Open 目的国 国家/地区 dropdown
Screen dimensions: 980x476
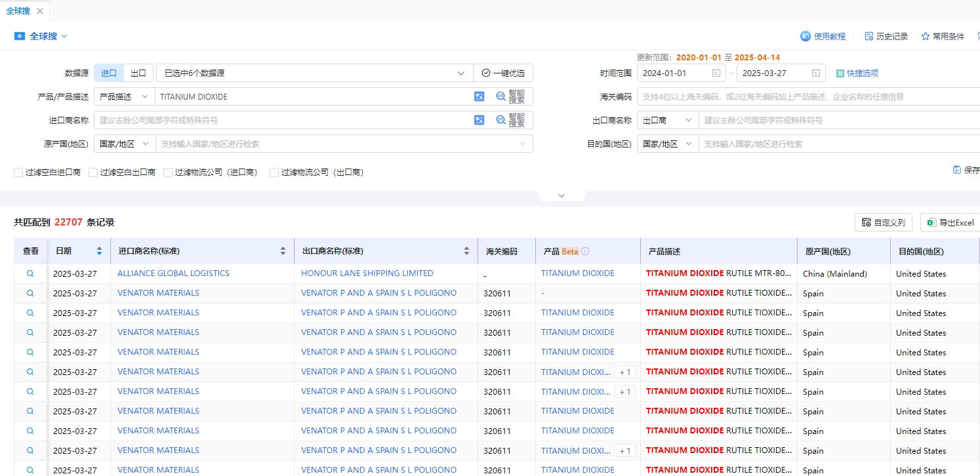668,144
